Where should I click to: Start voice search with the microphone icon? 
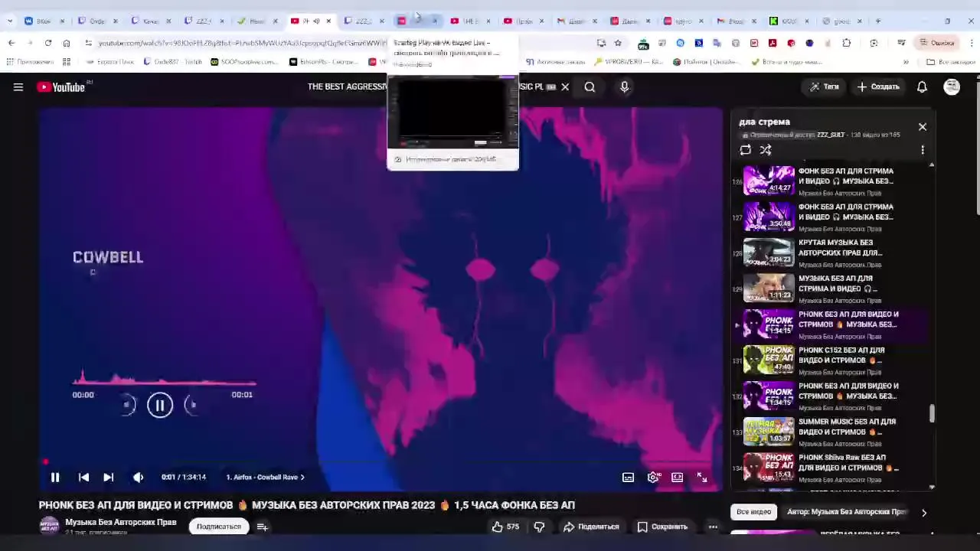[624, 87]
